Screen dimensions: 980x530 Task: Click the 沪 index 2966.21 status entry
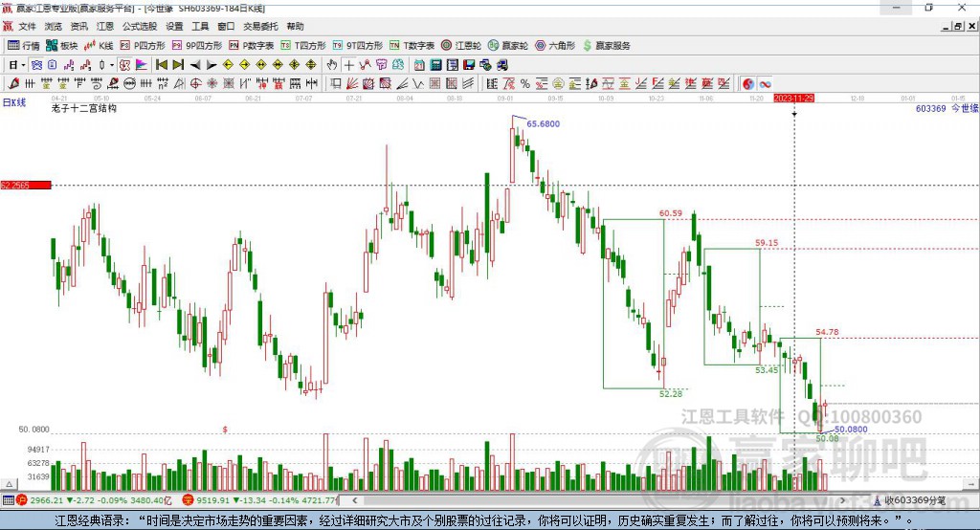(94, 500)
